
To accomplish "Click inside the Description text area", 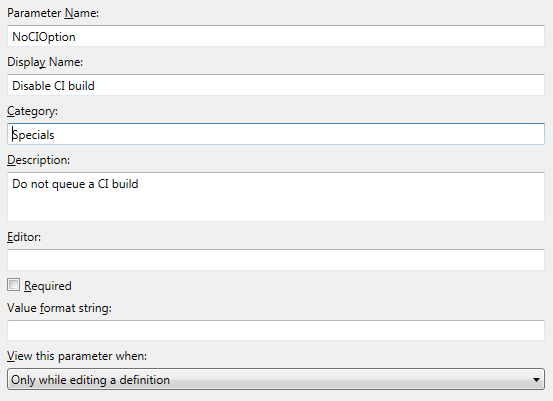I will [x=276, y=197].
